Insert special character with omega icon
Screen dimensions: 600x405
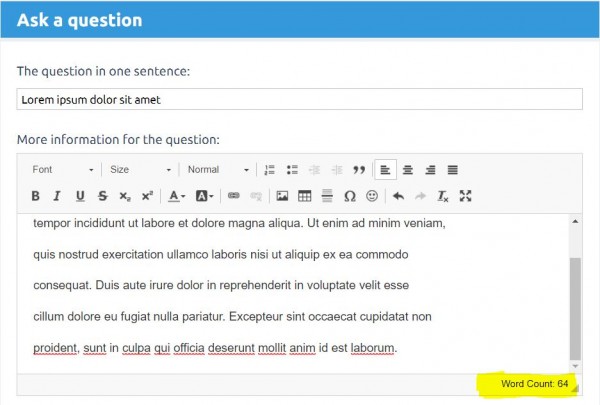(350, 196)
